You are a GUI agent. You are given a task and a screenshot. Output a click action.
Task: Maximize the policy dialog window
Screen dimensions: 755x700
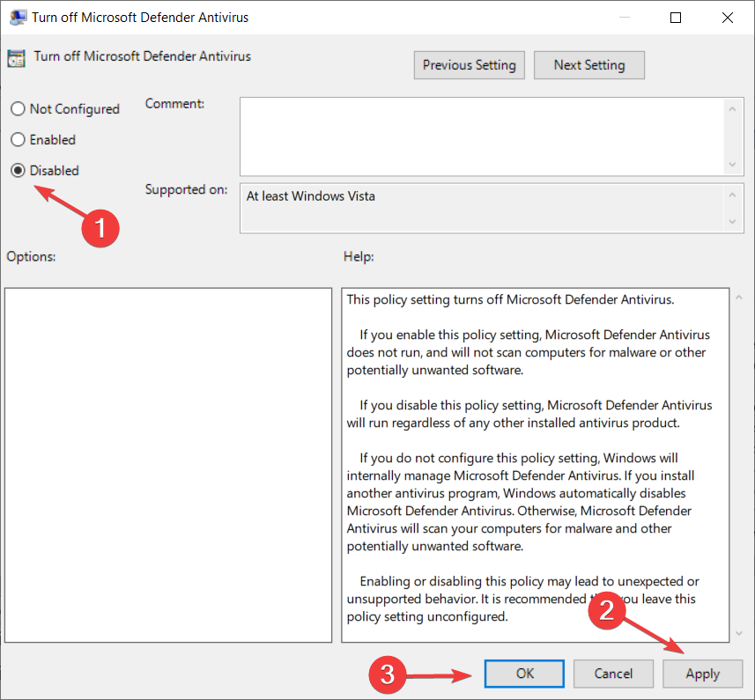[x=676, y=18]
